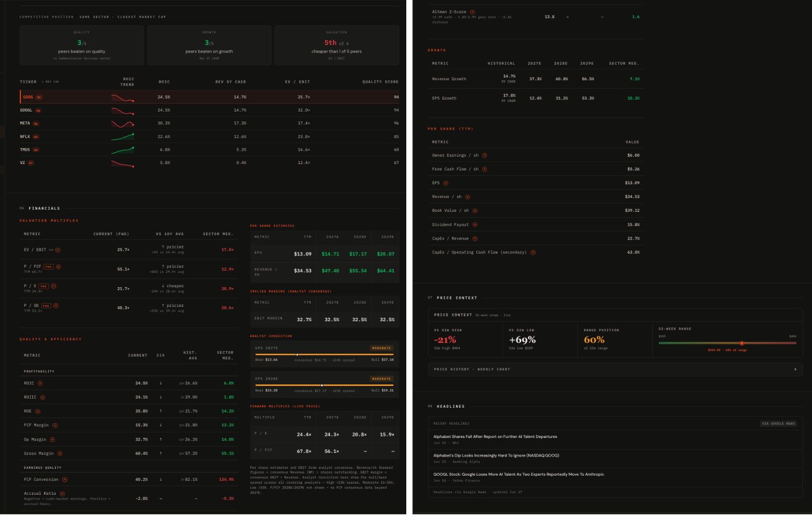Viewport: 812px width, 516px height.
Task: Click the EPS 2028E consensus slider marker
Action: (x=322, y=385)
